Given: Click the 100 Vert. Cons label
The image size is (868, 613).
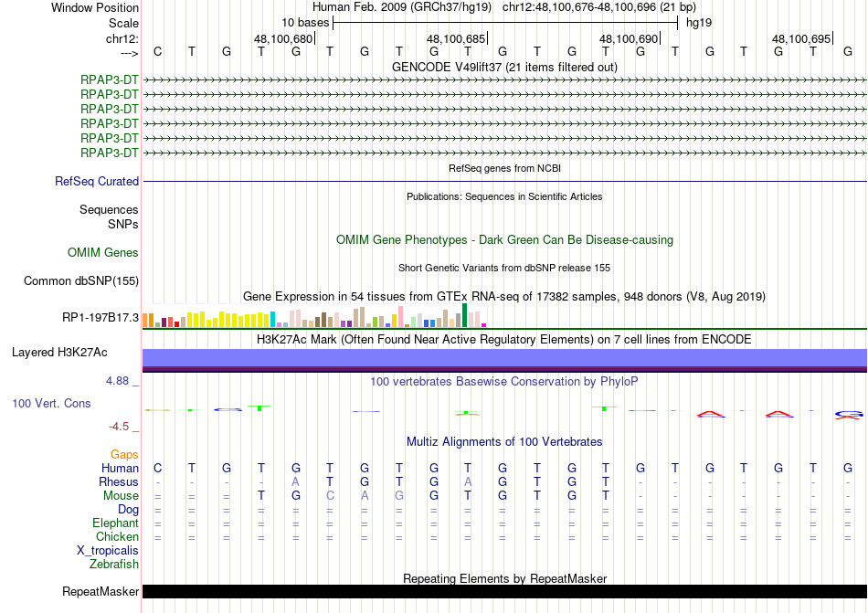Looking at the screenshot, I should (51, 403).
